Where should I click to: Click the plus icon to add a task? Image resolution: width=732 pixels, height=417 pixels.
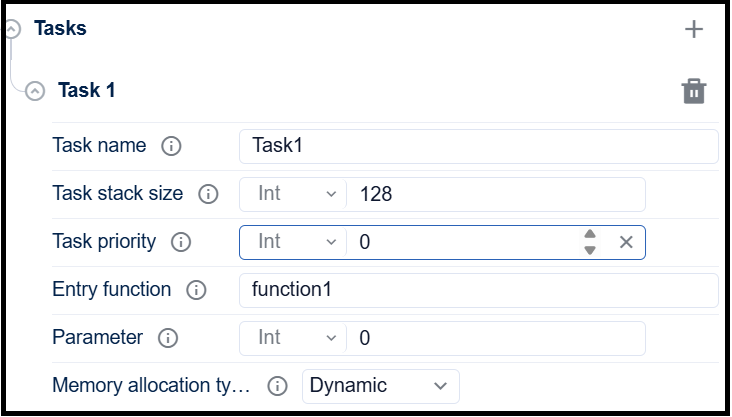point(693,30)
